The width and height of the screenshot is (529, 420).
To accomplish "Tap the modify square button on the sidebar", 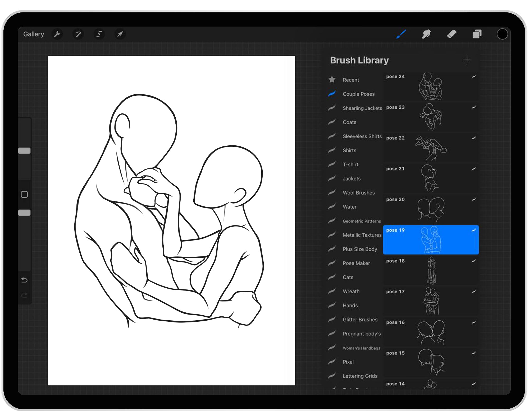I will 25,194.
